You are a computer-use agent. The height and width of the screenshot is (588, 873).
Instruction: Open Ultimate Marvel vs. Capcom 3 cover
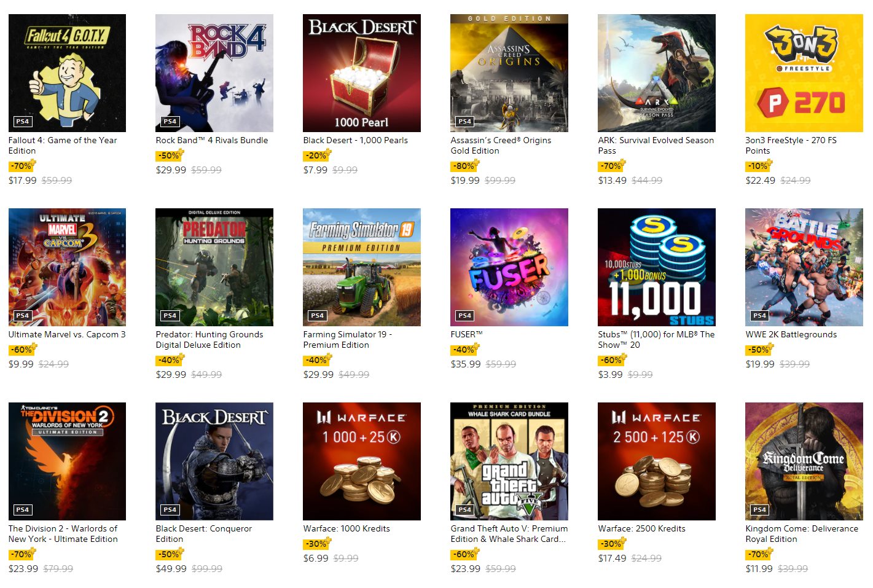(67, 267)
